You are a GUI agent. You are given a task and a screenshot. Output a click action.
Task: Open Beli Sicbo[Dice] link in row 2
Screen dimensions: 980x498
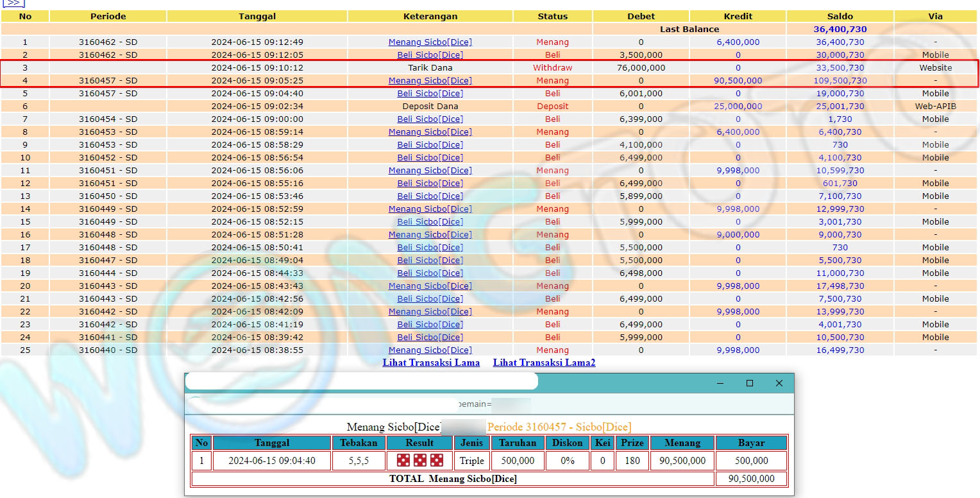pyautogui.click(x=430, y=55)
